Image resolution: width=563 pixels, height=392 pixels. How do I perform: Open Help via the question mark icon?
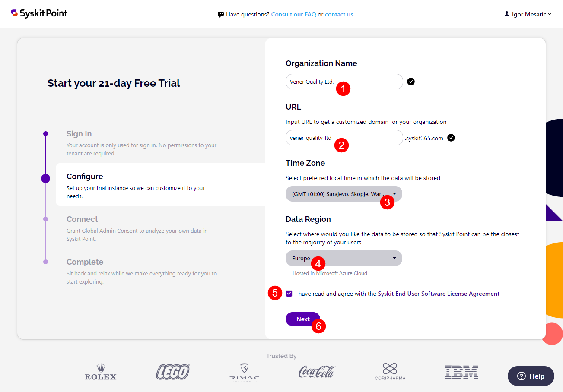pyautogui.click(x=522, y=376)
